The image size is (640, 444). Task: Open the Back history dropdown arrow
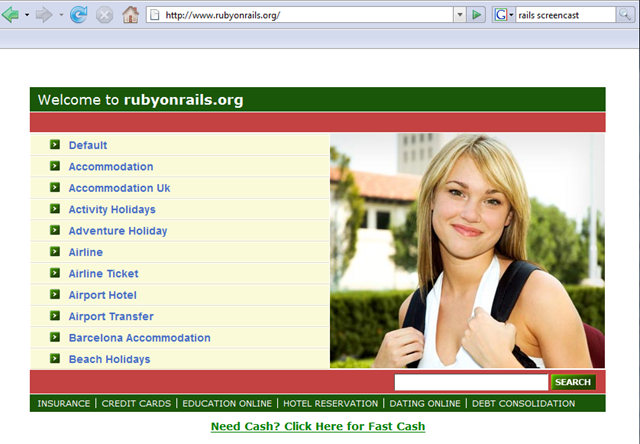27,15
